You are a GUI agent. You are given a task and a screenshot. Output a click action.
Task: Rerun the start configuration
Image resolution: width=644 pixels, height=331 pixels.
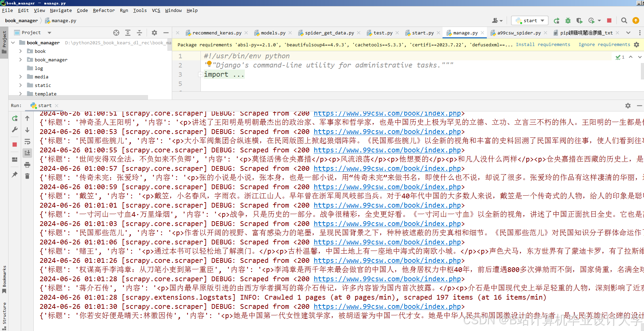pyautogui.click(x=556, y=20)
